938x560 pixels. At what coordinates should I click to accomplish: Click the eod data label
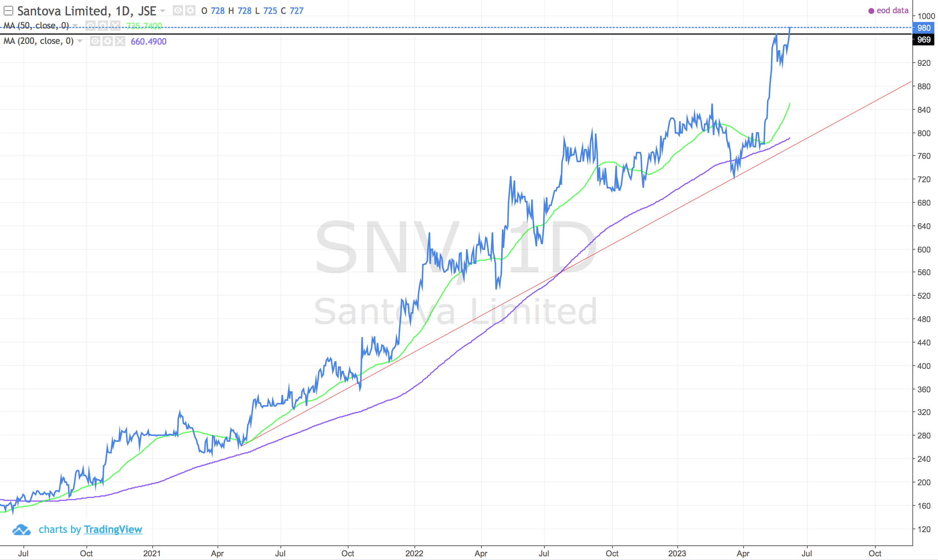(x=892, y=11)
